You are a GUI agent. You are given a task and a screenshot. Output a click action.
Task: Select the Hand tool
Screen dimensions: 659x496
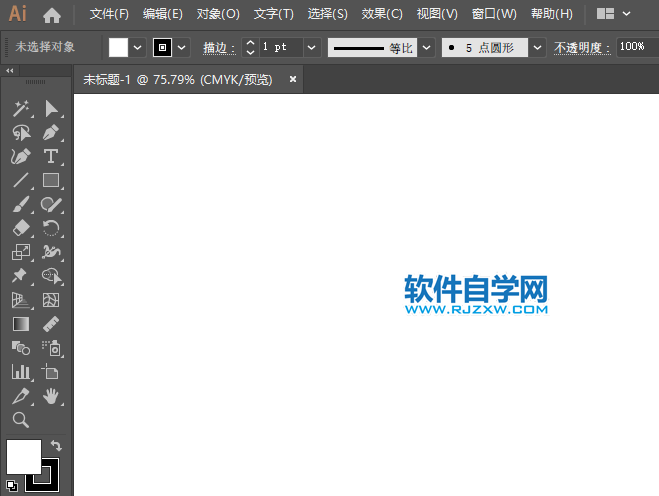[x=51, y=396]
